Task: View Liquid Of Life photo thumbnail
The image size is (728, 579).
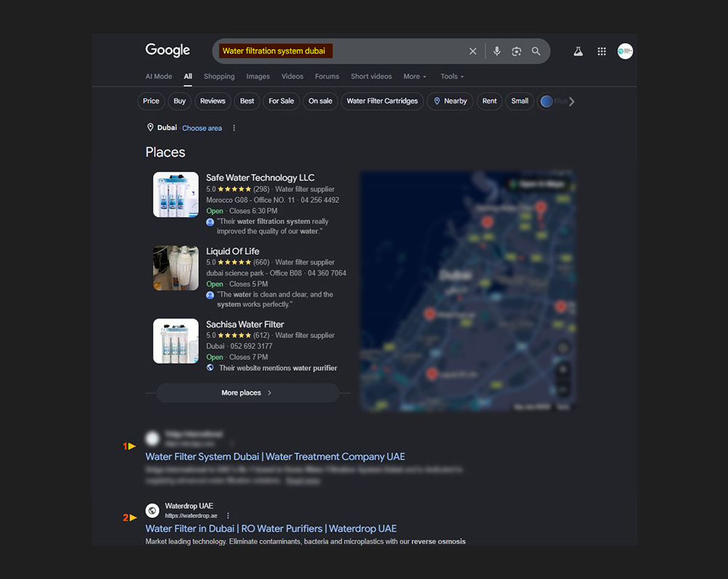Action: click(x=176, y=268)
